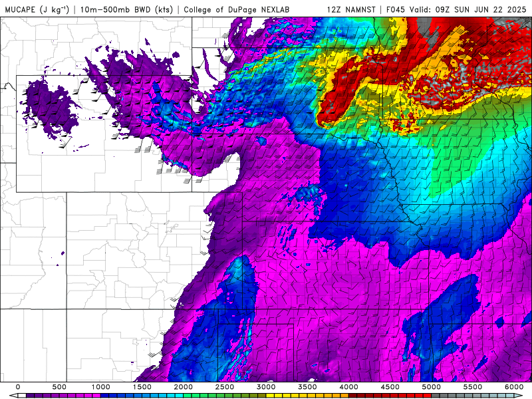Viewport: 532px width, 399px height.
Task: Click the 6000 label on the color scale
Action: (x=514, y=387)
